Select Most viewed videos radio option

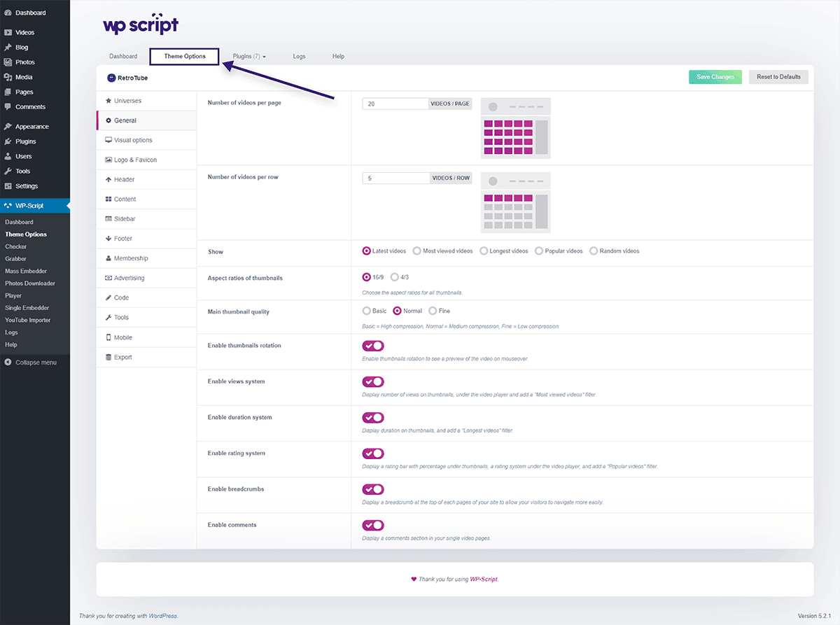coord(417,251)
